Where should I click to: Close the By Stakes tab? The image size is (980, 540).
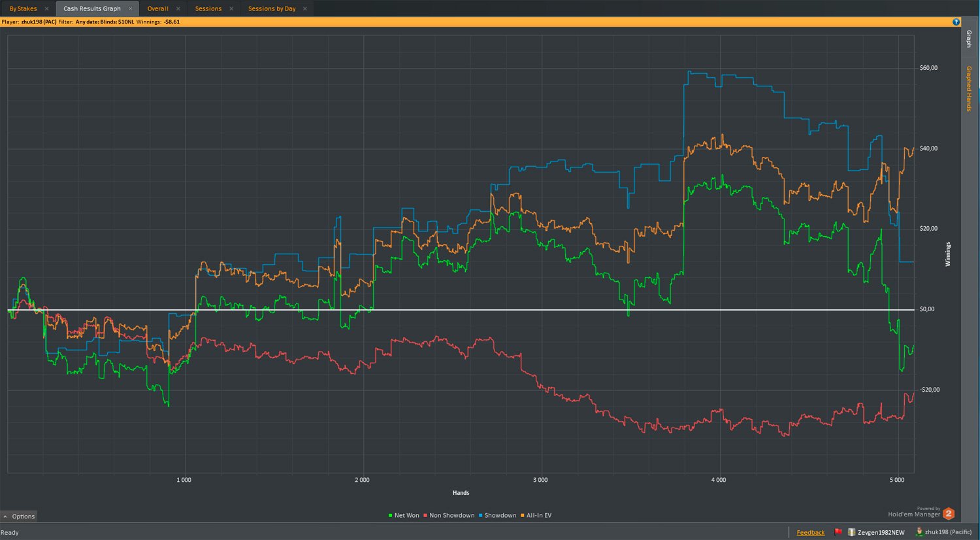click(46, 8)
